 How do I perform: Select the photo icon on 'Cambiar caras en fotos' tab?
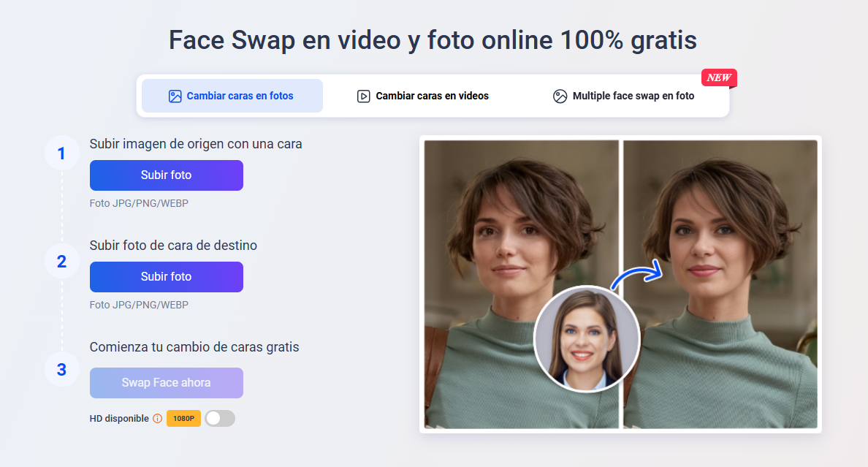[175, 95]
